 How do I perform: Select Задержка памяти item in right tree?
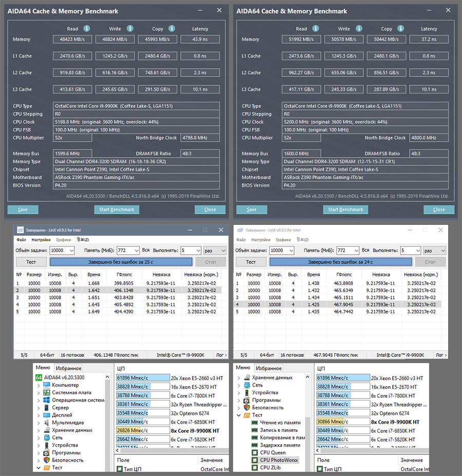click(280, 445)
